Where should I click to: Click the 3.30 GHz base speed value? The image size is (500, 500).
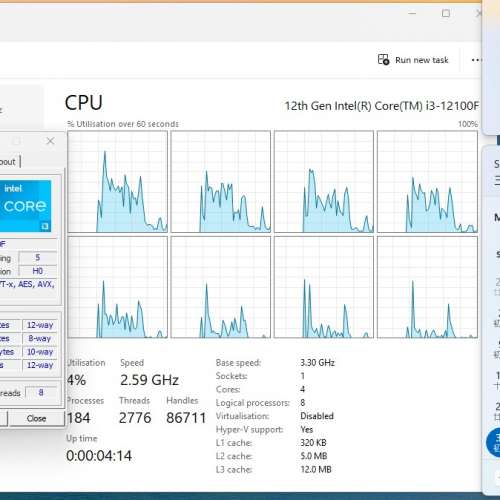317,363
